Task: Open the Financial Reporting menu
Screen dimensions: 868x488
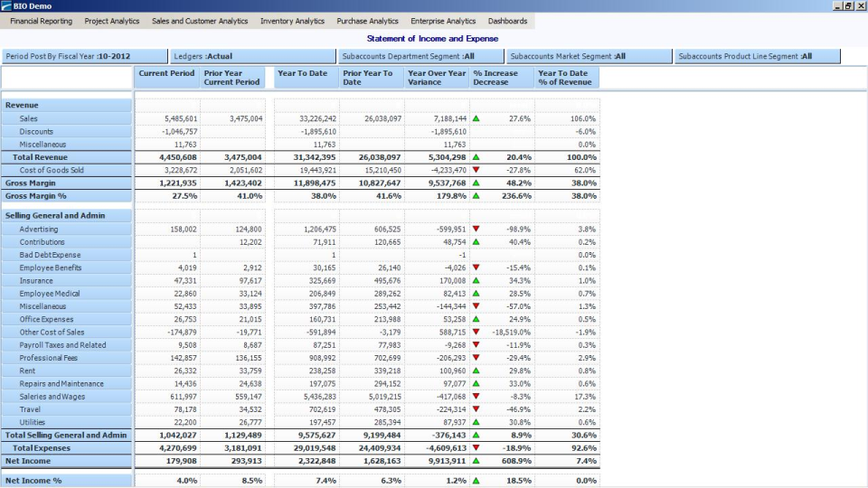Action: click(41, 21)
